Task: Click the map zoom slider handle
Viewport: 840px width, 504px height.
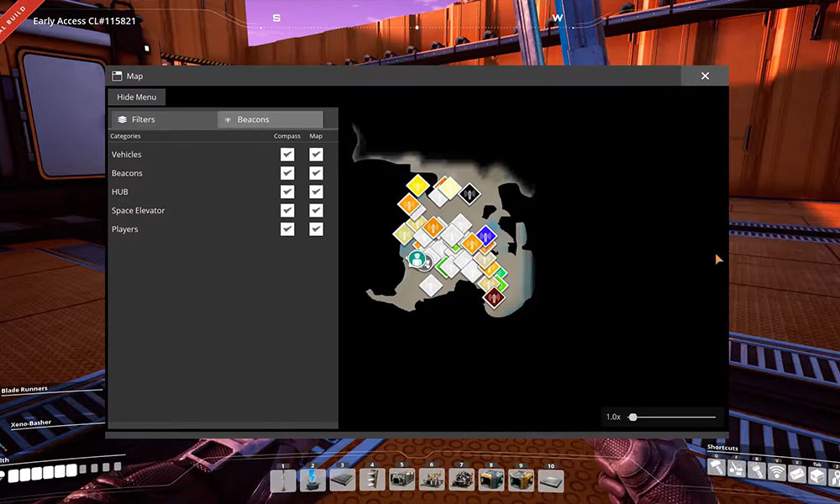Action: 633,417
